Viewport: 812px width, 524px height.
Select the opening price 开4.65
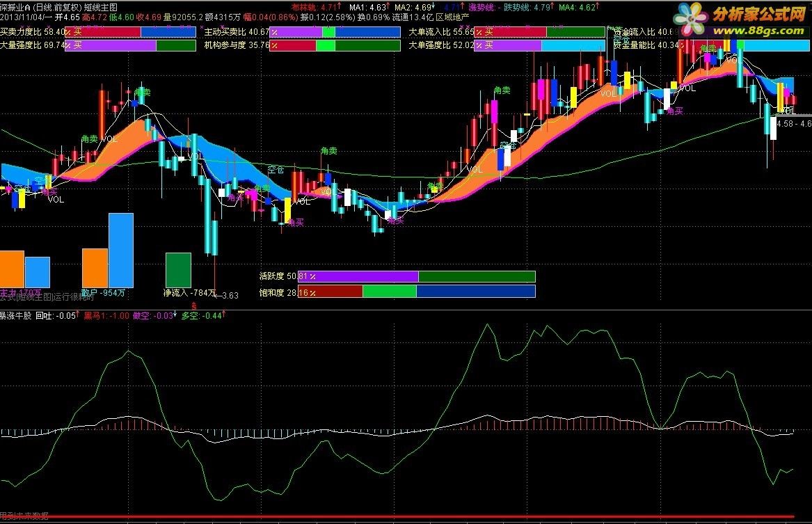67,17
